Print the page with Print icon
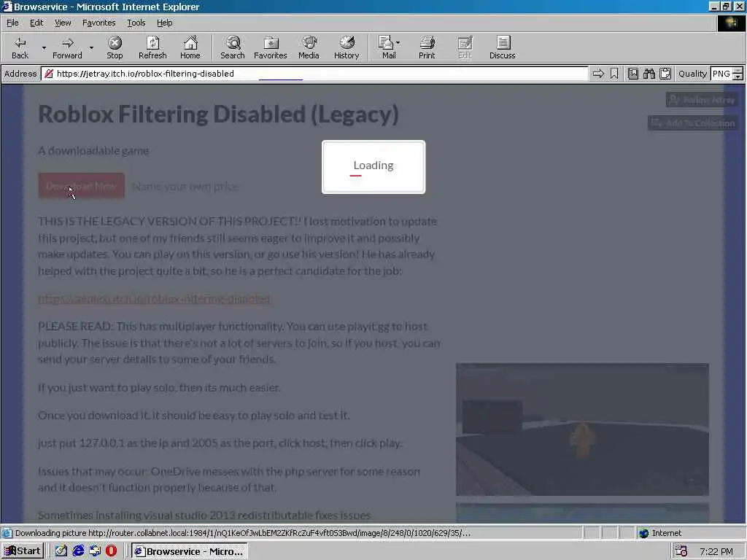This screenshot has height=560, width=747. coord(426,47)
